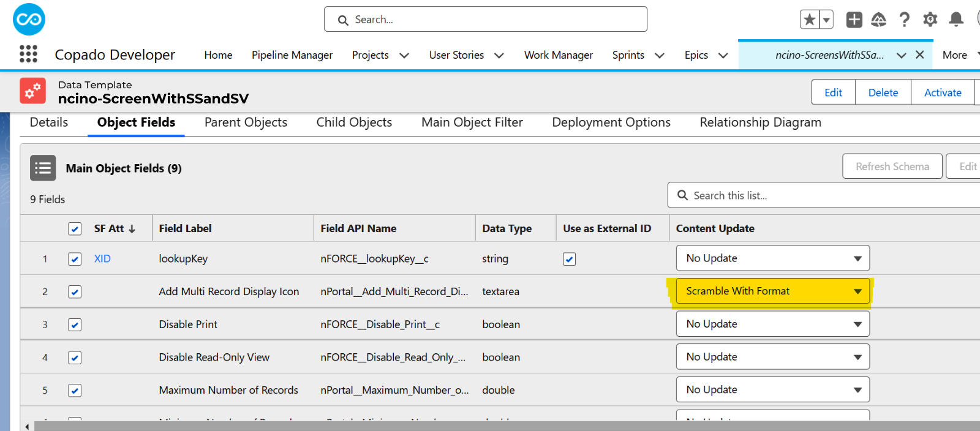
Task: Sort by SF Att column arrow
Action: [132, 229]
